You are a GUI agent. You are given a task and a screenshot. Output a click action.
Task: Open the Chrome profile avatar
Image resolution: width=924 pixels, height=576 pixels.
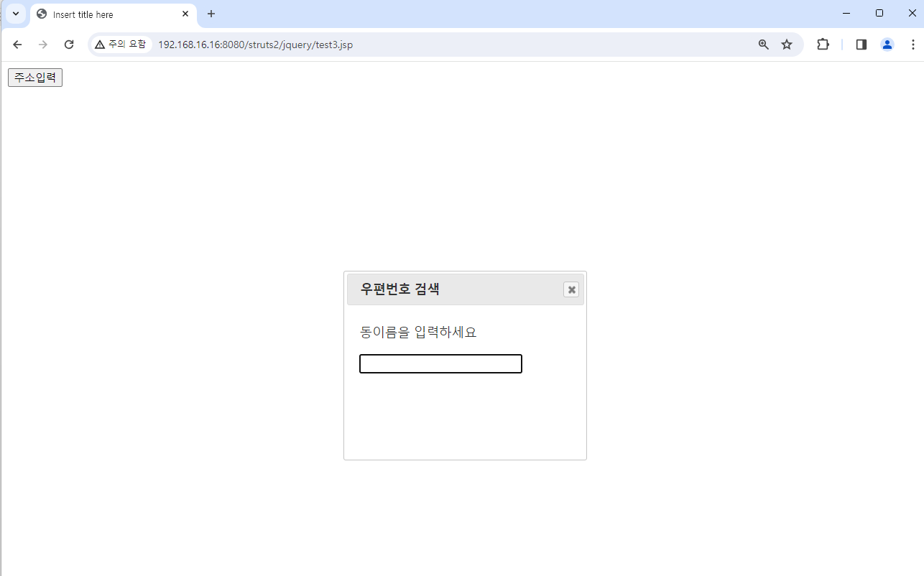click(887, 45)
